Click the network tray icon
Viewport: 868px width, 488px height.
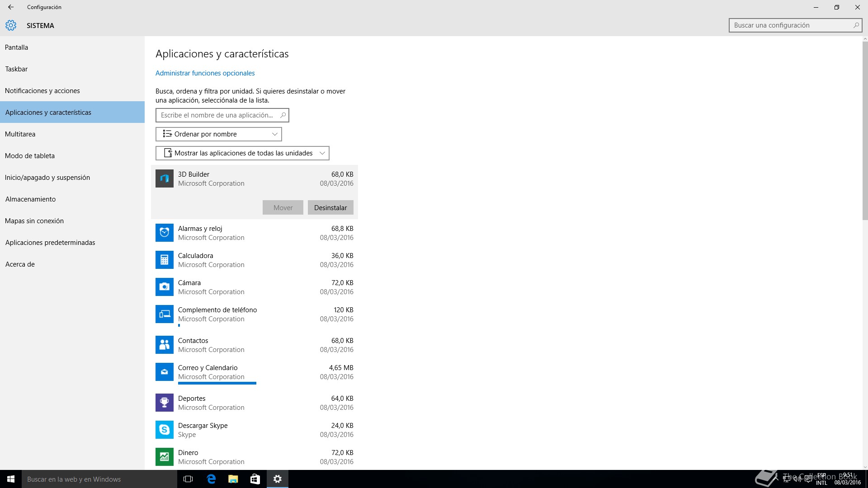787,479
